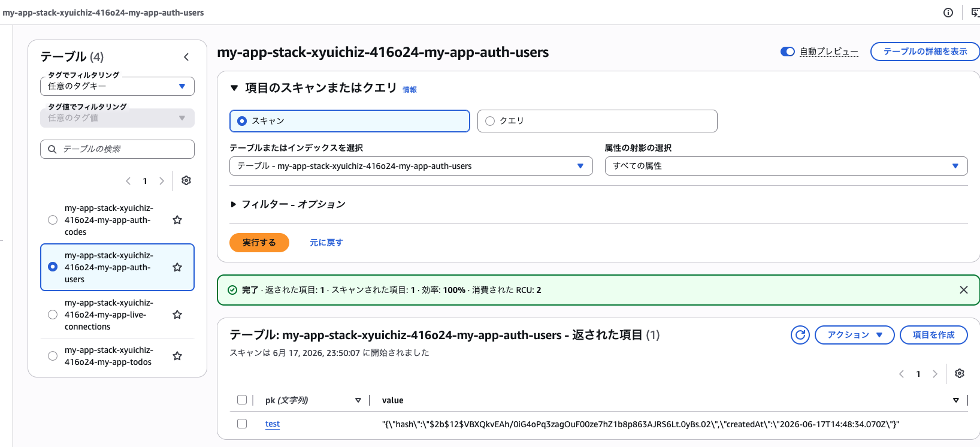Sort by pk column arrow

coord(358,400)
